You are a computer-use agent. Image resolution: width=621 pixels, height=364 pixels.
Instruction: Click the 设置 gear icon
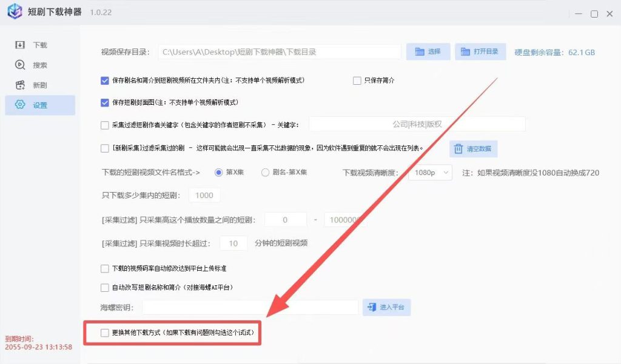(20, 104)
